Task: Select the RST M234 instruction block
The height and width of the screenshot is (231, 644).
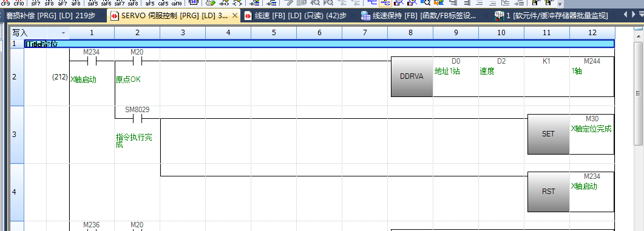Action: (x=548, y=192)
